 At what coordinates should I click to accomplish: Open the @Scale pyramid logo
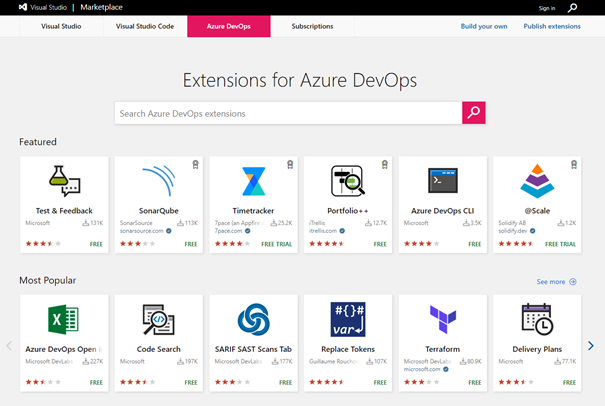[537, 181]
